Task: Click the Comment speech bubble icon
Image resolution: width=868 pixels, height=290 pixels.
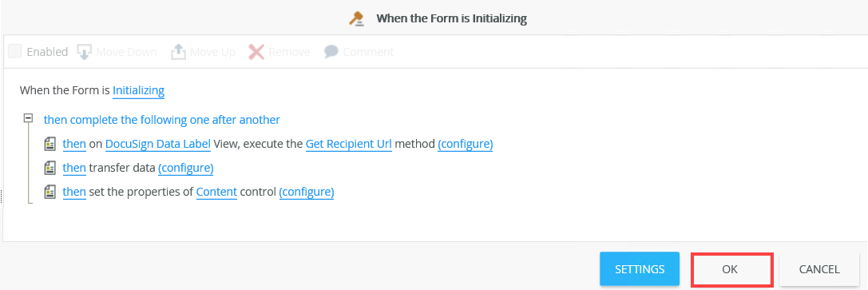Action: (x=331, y=51)
